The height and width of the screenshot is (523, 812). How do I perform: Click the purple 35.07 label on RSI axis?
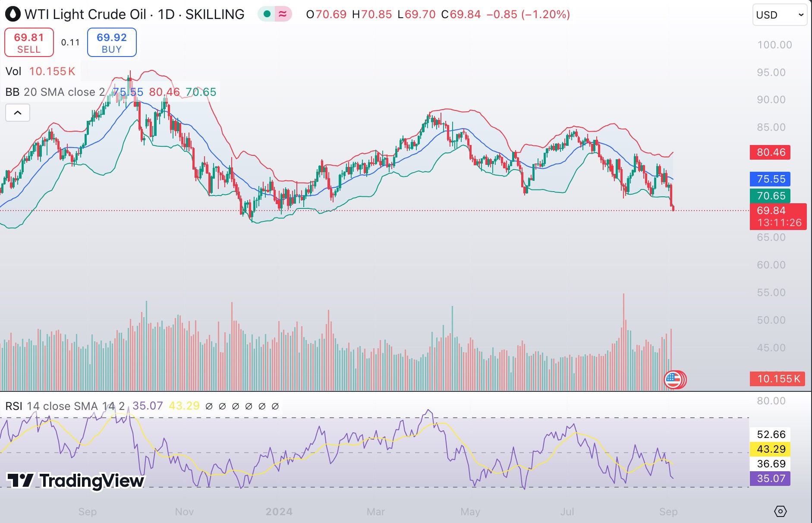point(770,479)
